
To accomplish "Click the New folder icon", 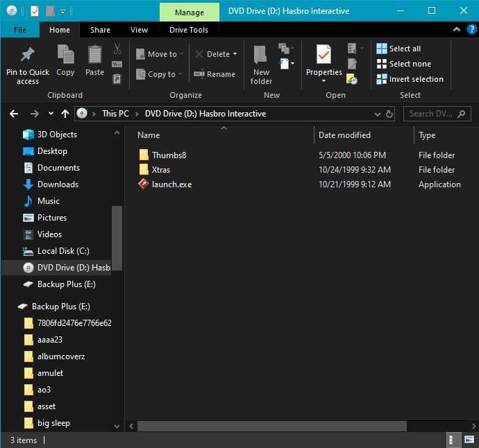I will pyautogui.click(x=260, y=55).
